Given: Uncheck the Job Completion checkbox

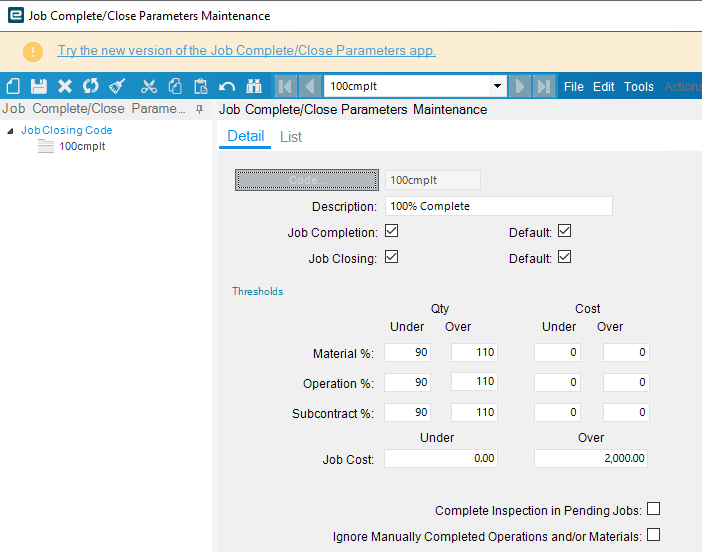Looking at the screenshot, I should click(x=392, y=232).
